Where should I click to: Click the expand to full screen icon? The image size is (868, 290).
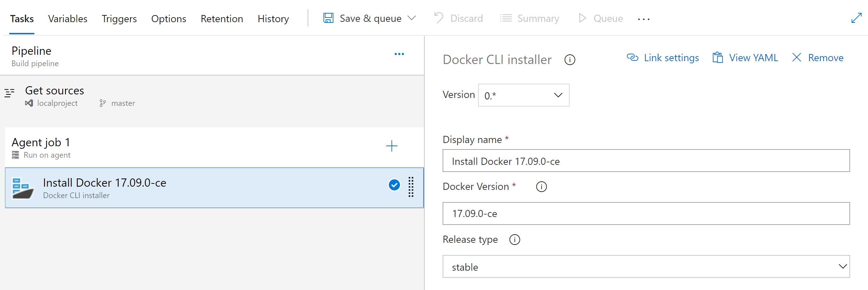click(856, 18)
